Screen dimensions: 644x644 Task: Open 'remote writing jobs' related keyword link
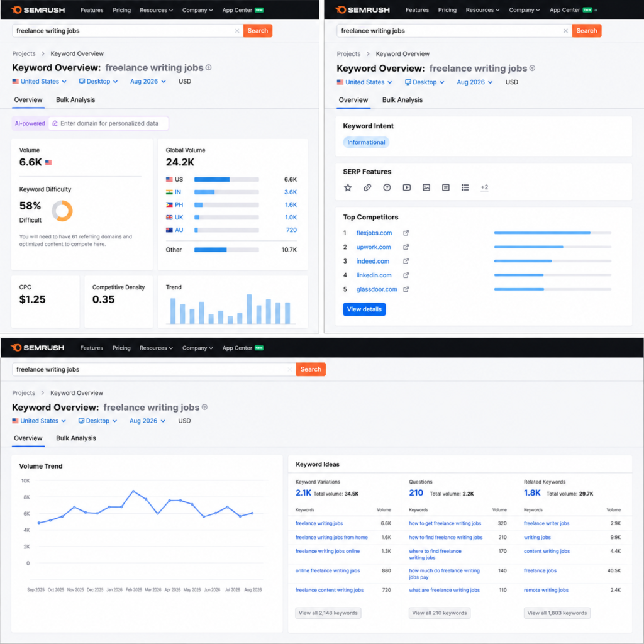point(546,590)
